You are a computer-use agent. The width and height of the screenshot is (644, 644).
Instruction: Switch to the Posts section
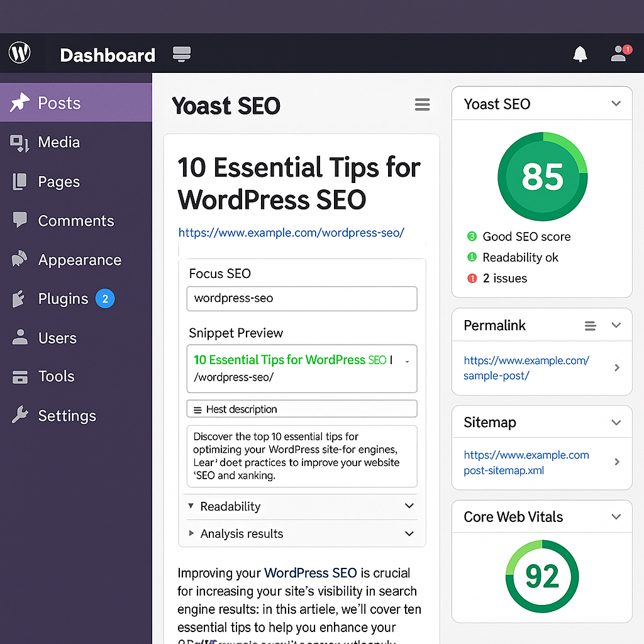[60, 102]
